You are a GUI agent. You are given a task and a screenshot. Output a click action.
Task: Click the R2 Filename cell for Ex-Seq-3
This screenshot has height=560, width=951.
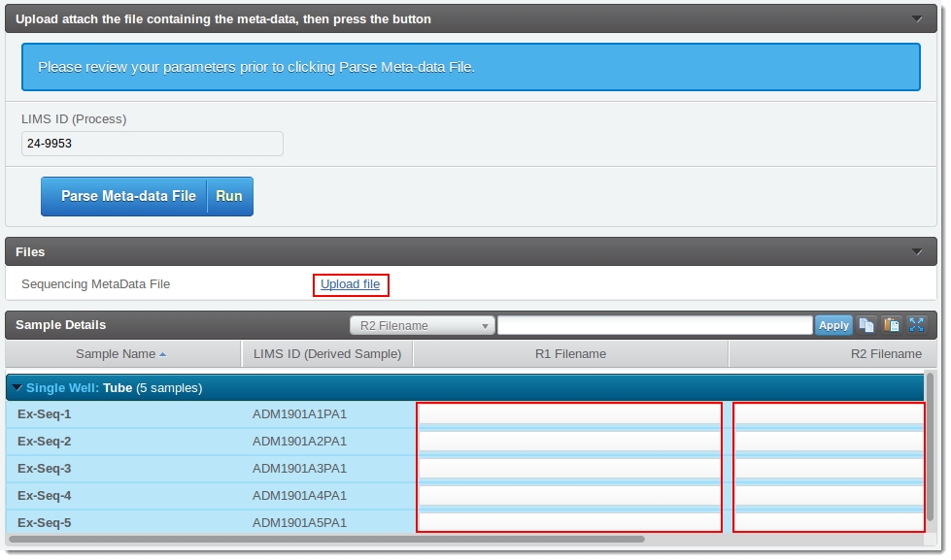(x=829, y=469)
